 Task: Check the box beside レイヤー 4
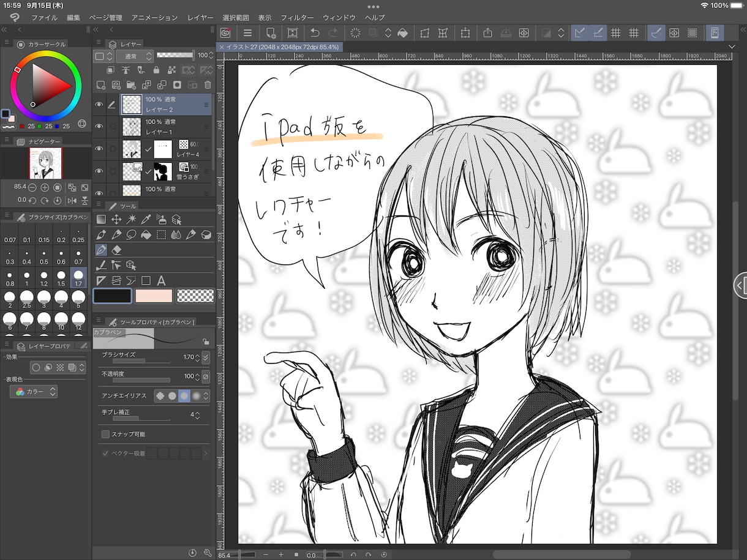click(113, 149)
